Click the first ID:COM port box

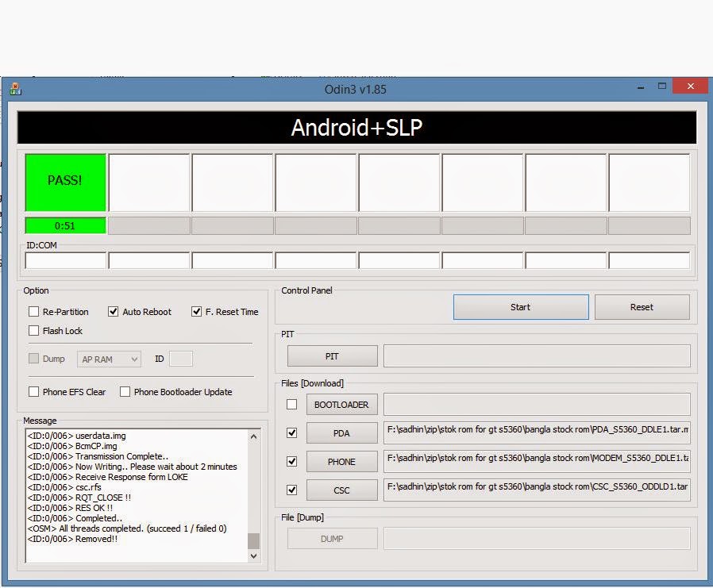point(65,261)
